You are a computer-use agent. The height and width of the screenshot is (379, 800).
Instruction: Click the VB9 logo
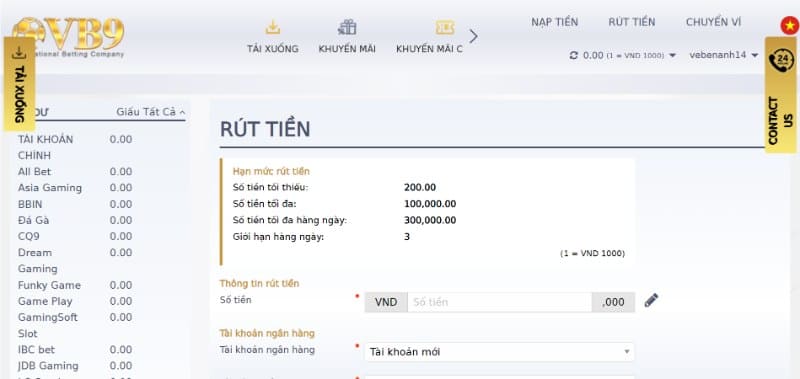68,37
